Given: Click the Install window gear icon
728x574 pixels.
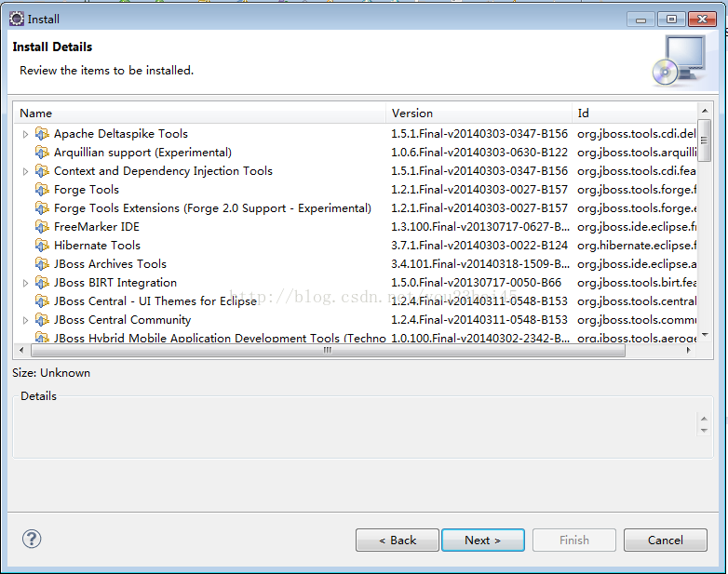Looking at the screenshot, I should [x=17, y=19].
